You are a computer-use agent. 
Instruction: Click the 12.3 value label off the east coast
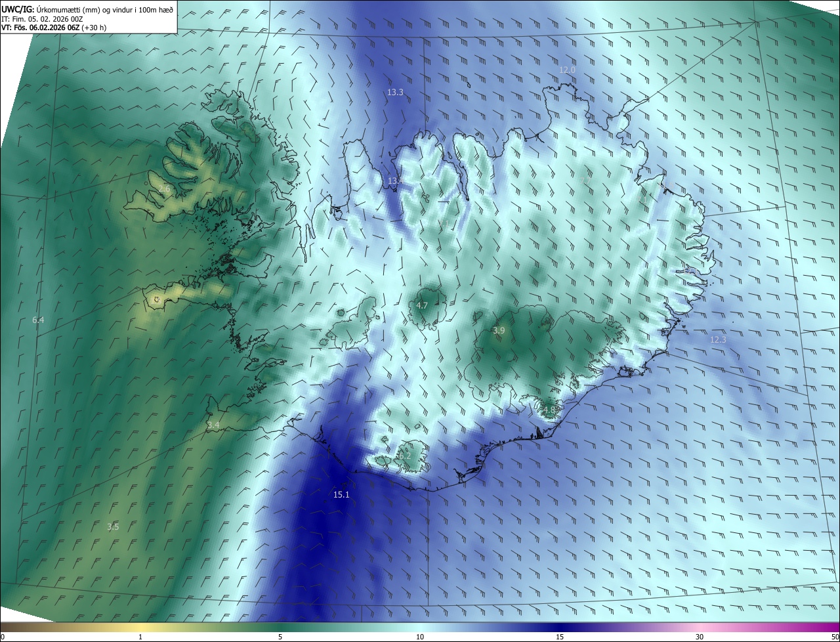pos(718,339)
